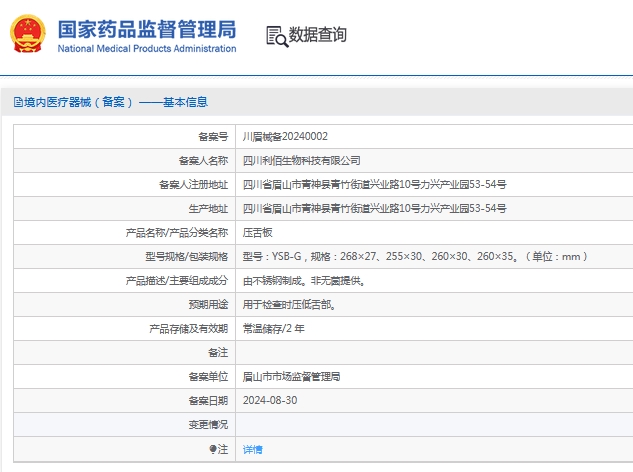
Task: Click the registered address value in 备案人注册地址 row
Action: pos(374,185)
